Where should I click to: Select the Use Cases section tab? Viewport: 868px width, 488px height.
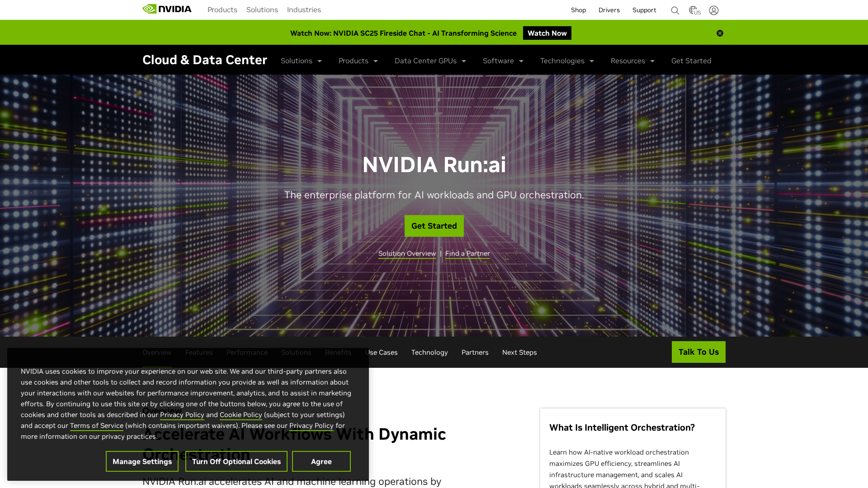380,352
